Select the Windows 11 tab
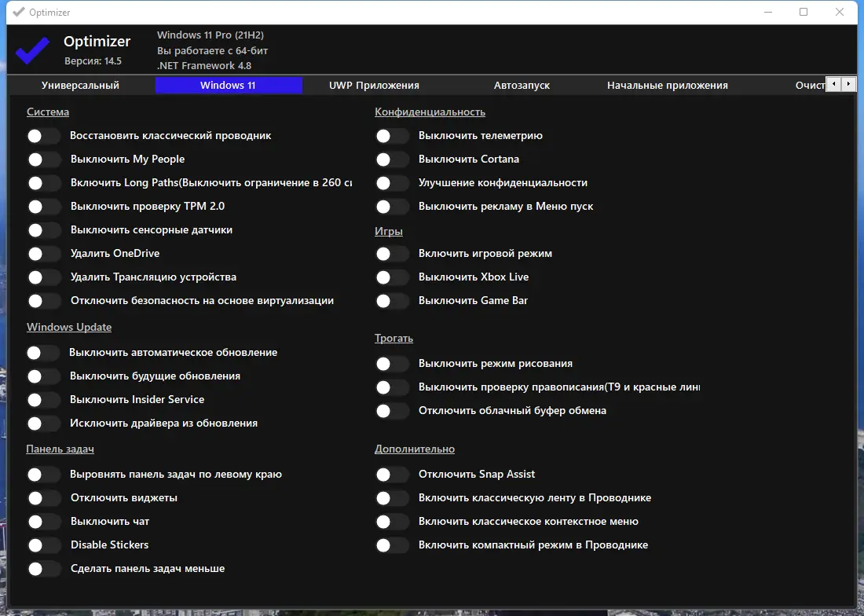This screenshot has height=616, width=864. (228, 86)
